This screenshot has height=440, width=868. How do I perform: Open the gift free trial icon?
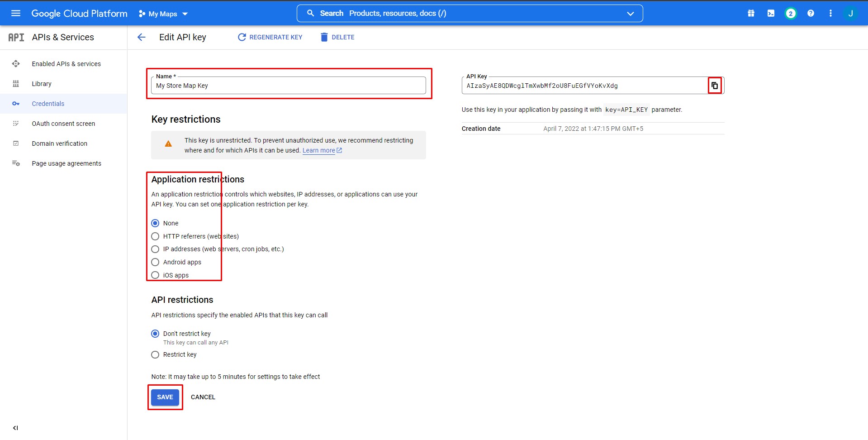click(x=751, y=13)
